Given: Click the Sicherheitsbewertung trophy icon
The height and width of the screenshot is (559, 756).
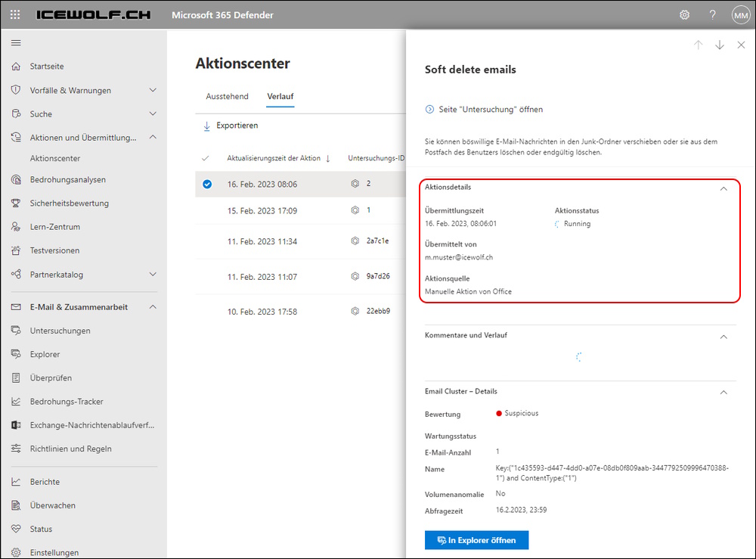Looking at the screenshot, I should pyautogui.click(x=16, y=203).
